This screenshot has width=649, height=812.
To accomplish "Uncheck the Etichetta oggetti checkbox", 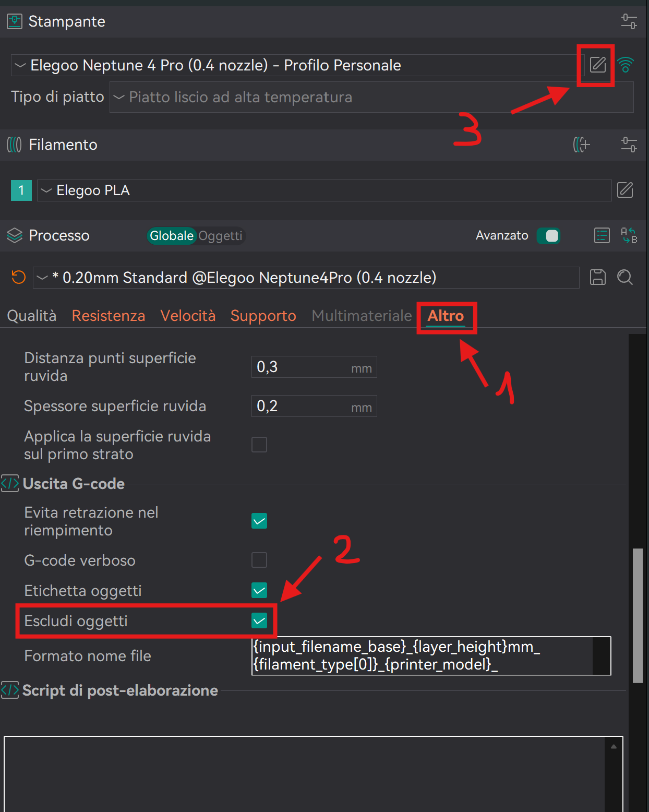I will (x=259, y=590).
